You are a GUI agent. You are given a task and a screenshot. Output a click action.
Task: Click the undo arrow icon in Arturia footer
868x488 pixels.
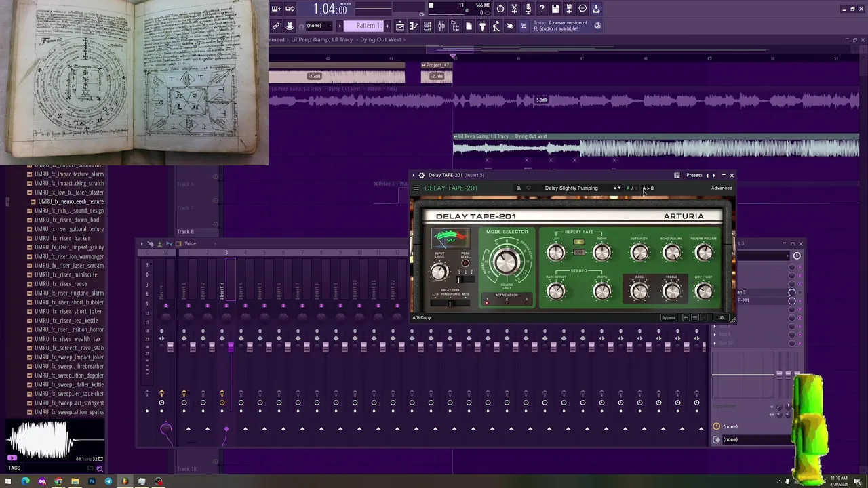686,317
